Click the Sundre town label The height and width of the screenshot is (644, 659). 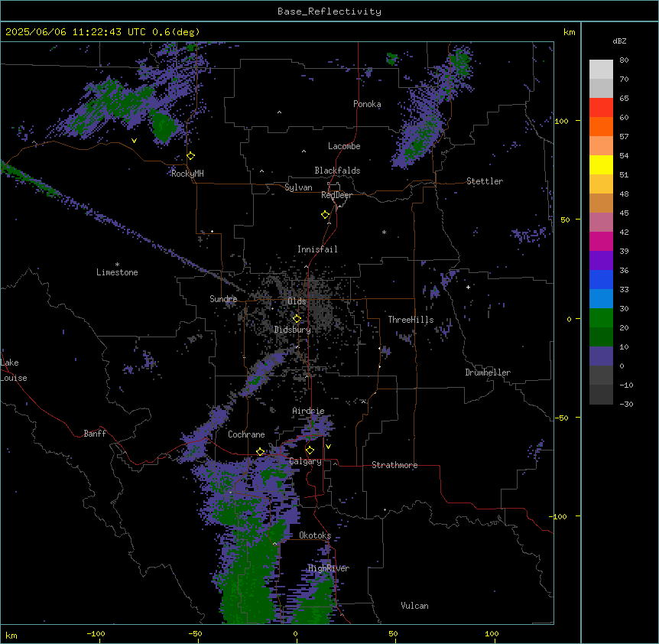223,299
